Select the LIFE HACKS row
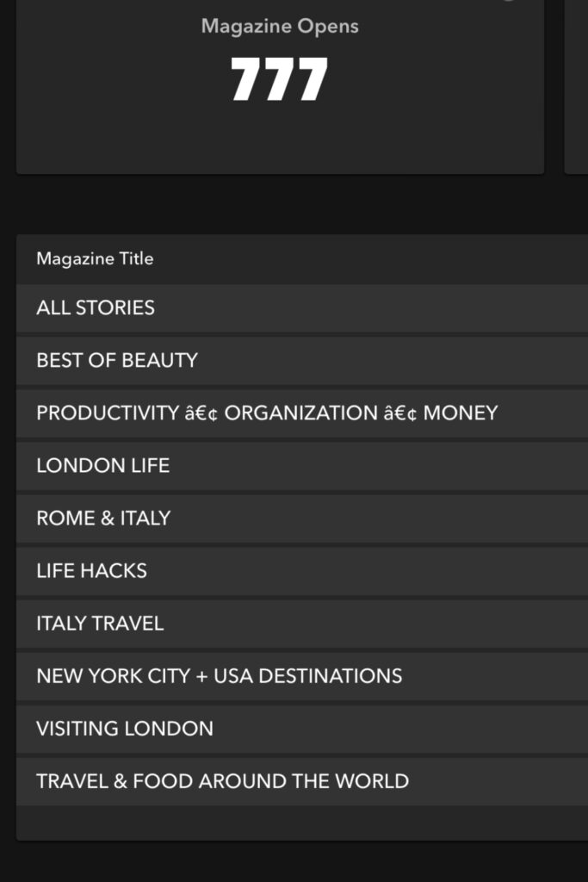Viewport: 588px width, 882px height. point(302,571)
